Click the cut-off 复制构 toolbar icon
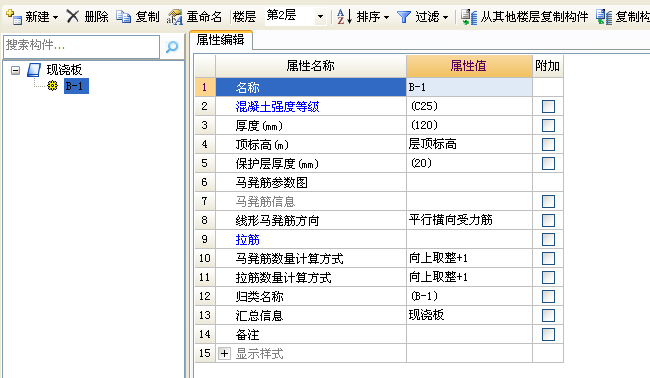The image size is (650, 378). pos(604,17)
